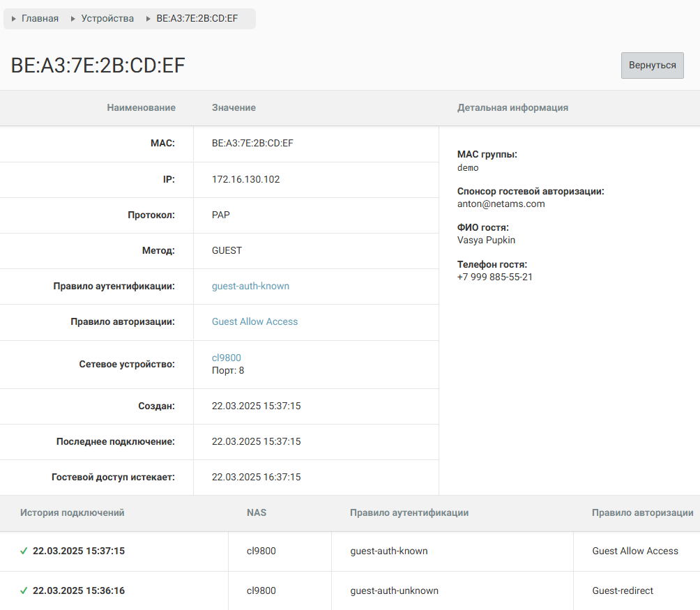Select the 22.03.2025 15:37:15 history entry
Viewport: 700px width, 610px height.
coord(79,551)
